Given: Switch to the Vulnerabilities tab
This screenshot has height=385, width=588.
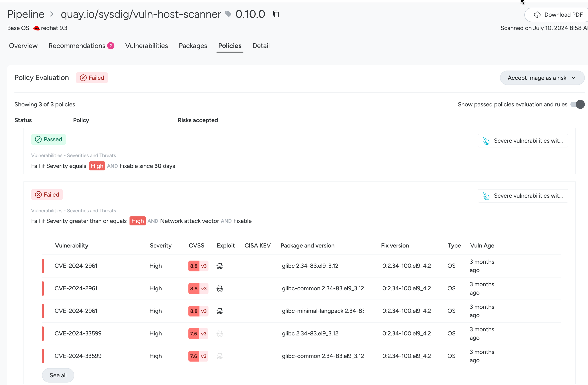Looking at the screenshot, I should (x=146, y=46).
